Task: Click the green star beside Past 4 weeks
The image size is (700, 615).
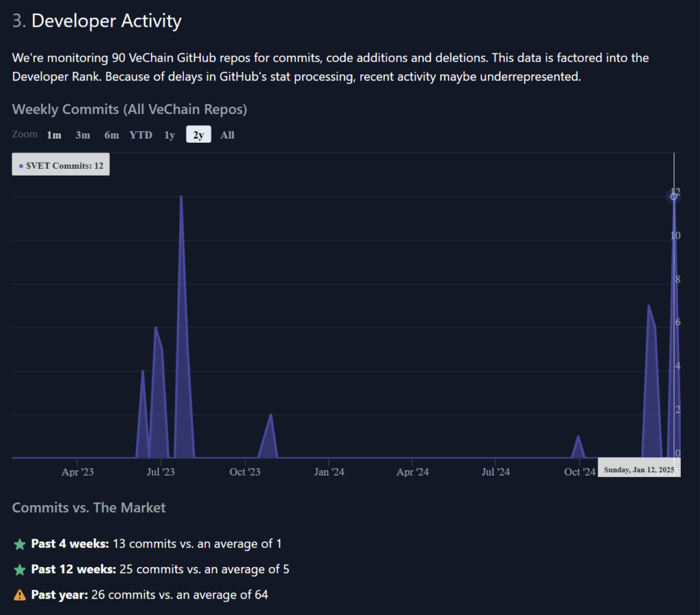Action: [20, 545]
